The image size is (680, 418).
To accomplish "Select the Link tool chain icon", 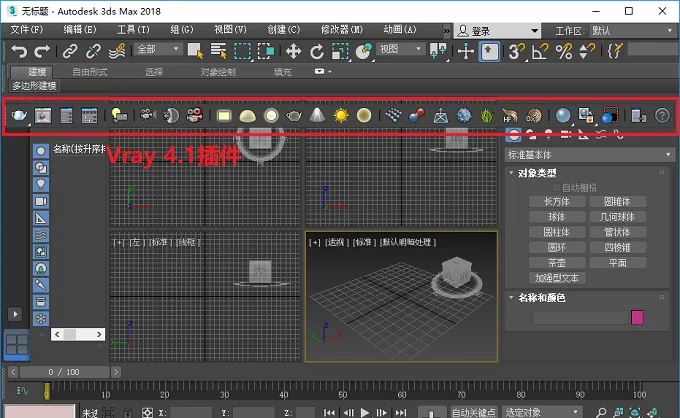I will coord(70,52).
